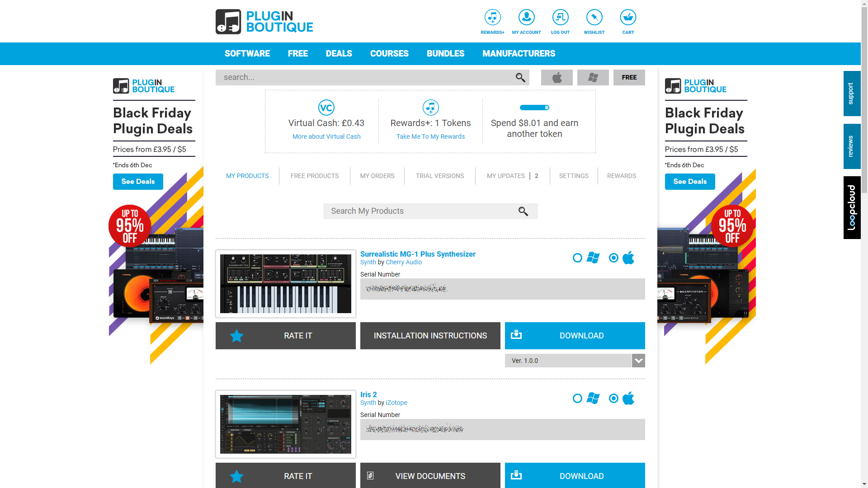Click Take Me To My Rewards link

430,136
